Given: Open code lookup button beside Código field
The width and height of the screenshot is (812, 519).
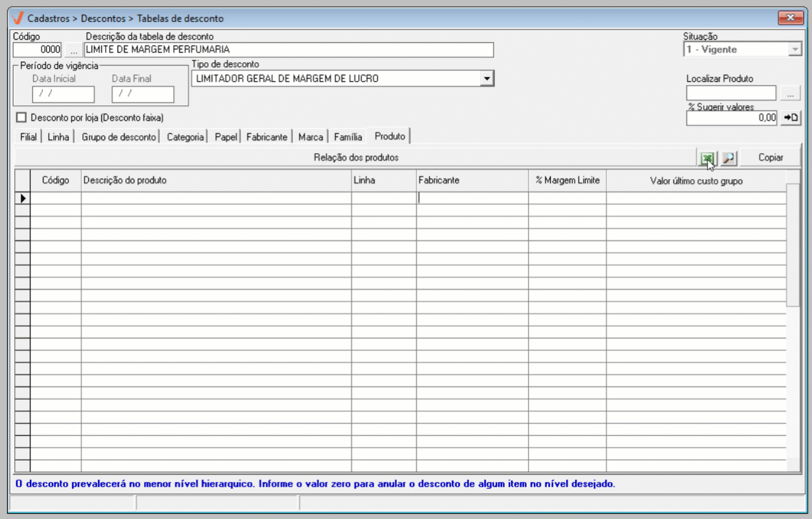Looking at the screenshot, I should 73,50.
